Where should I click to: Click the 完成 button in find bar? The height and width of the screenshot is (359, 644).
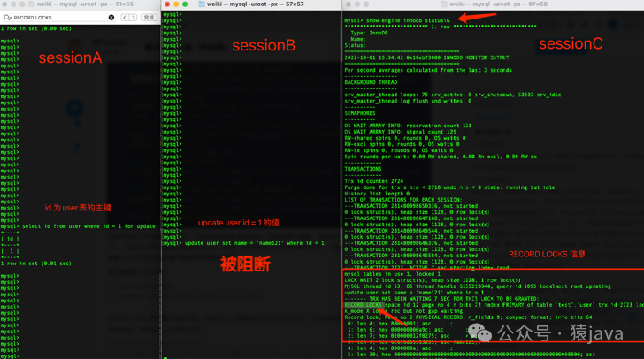(x=149, y=18)
